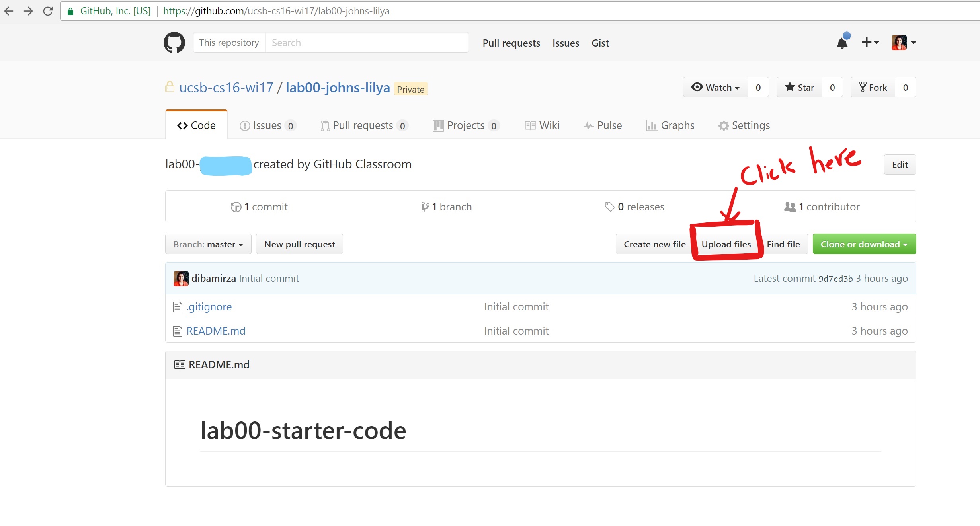Open the repository Settings tab
The image size is (980, 526).
tap(744, 125)
